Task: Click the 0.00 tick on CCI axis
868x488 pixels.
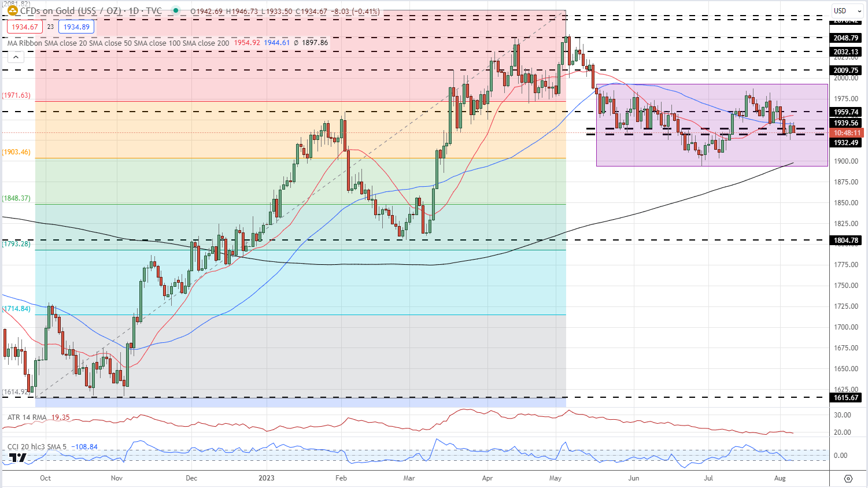Action: (x=840, y=456)
